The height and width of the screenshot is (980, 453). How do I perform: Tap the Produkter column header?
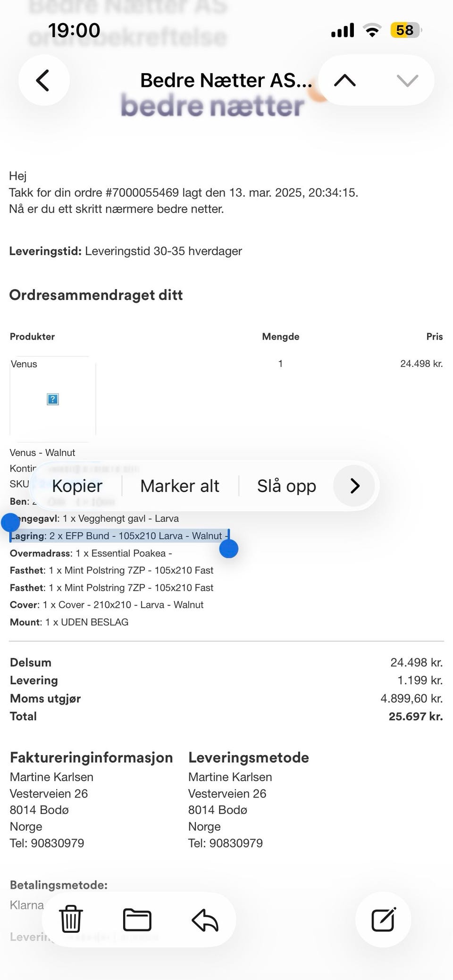[x=32, y=337]
